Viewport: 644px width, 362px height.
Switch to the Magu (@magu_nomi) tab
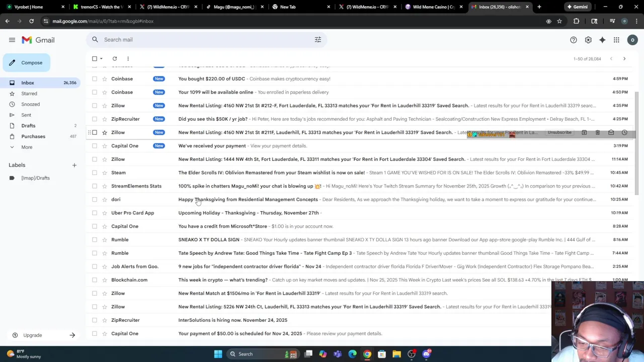coord(234,7)
